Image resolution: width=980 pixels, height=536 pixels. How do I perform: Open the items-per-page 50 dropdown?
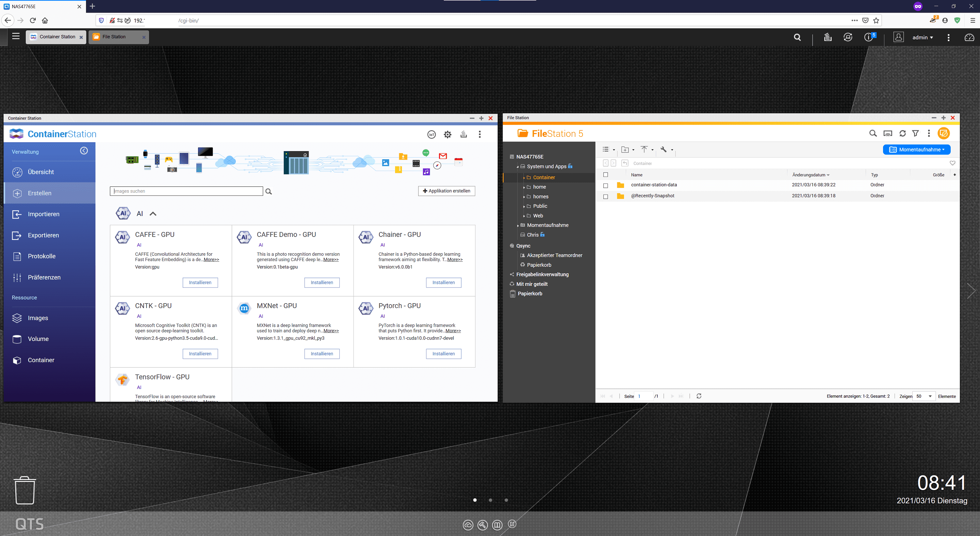point(924,396)
